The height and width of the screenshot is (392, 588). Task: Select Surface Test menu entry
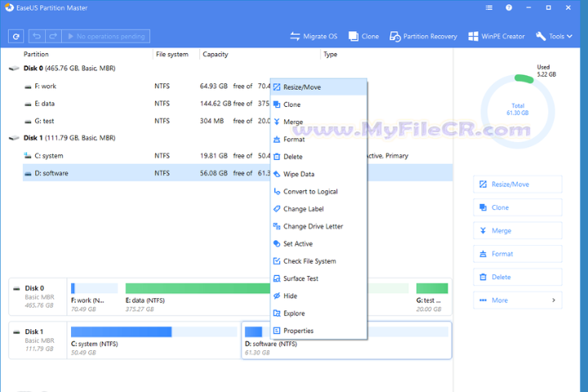[x=318, y=278]
